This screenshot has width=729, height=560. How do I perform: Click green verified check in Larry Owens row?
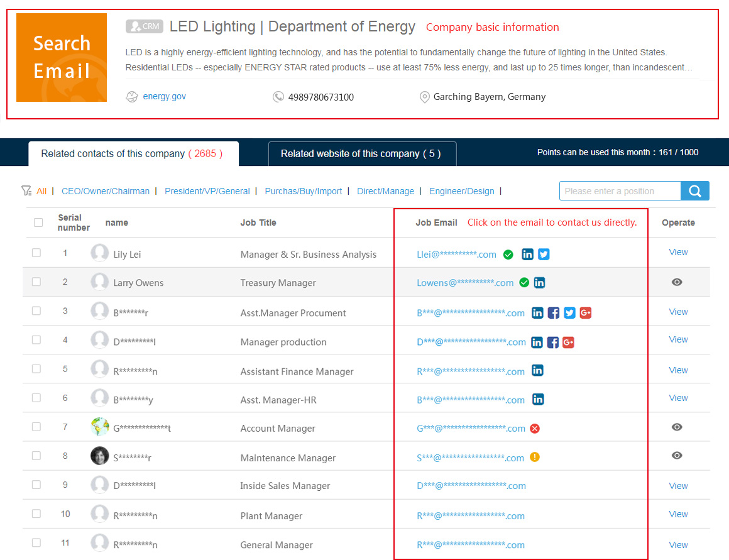point(524,282)
